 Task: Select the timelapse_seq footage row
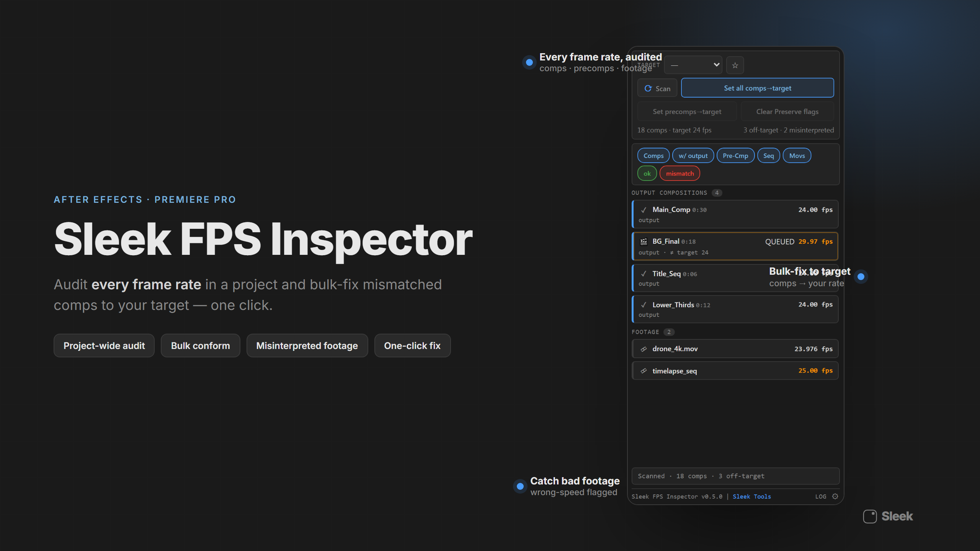click(x=735, y=371)
